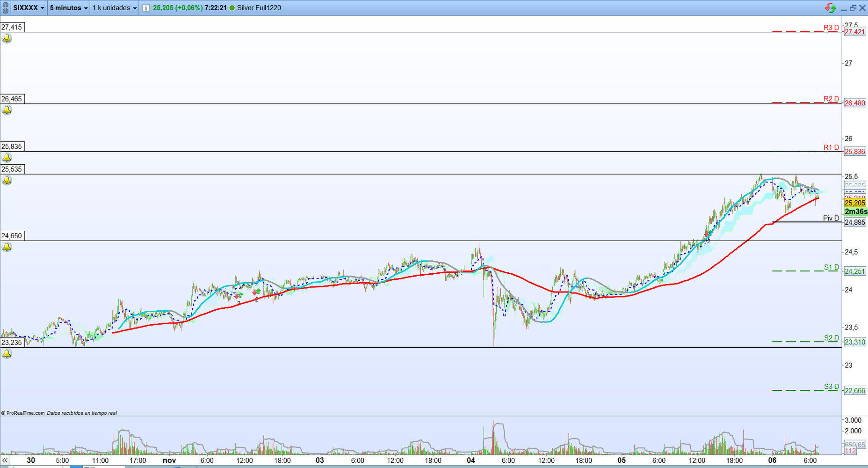
Task: Click the 3.000 volume axis label
Action: click(853, 420)
